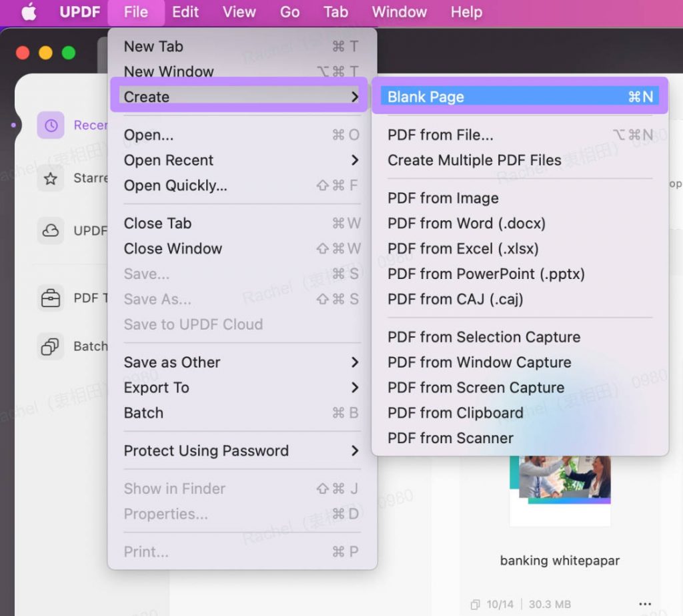The height and width of the screenshot is (616, 683).
Task: Open the Apple menu icon
Action: pyautogui.click(x=29, y=12)
